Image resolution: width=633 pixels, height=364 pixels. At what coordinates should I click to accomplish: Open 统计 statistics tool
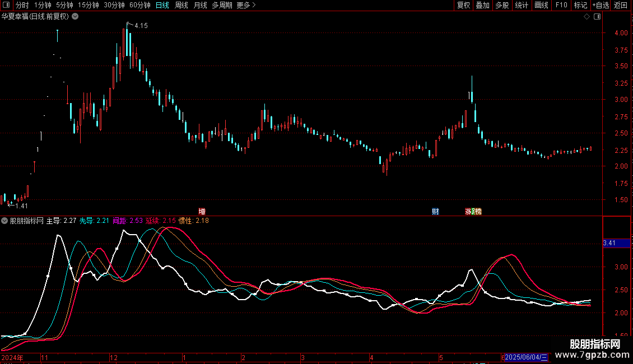pos(521,5)
